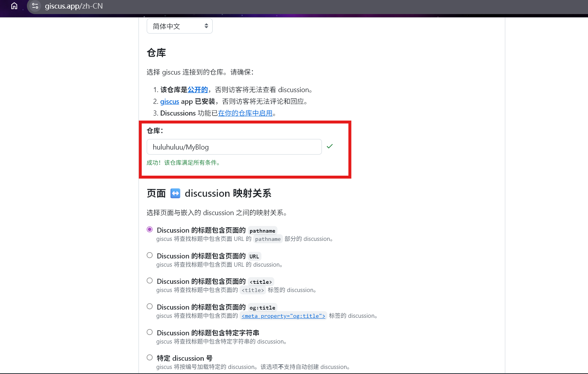Click the site settings icon in the address bar

(x=35, y=6)
